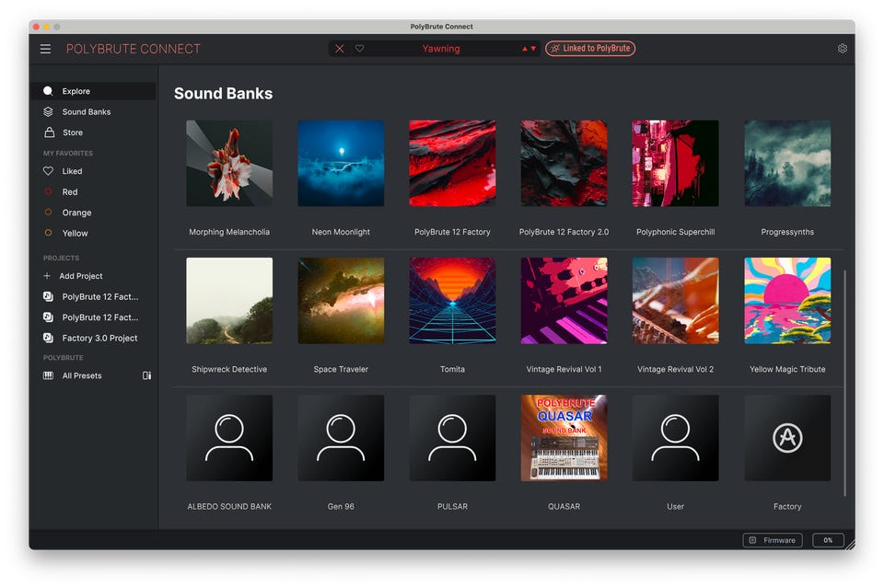This screenshot has height=588, width=884.
Task: Open settings gear icon
Action: (843, 49)
